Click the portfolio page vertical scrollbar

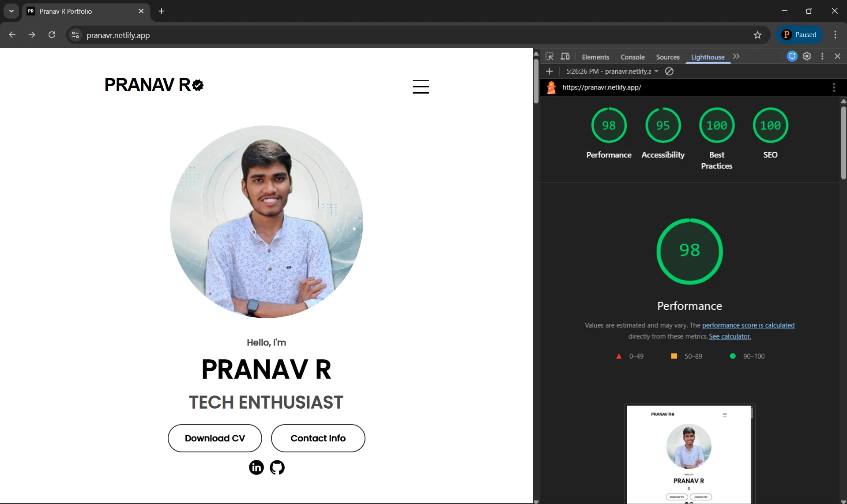536,81
